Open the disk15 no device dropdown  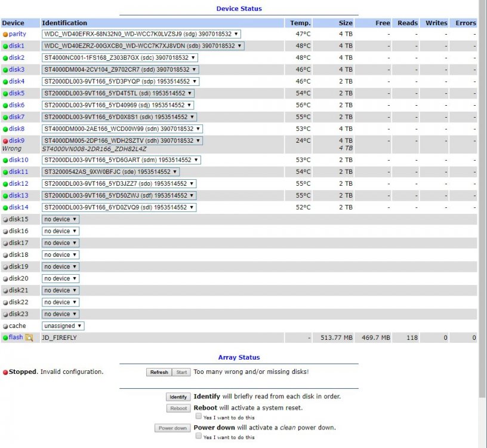click(x=60, y=219)
